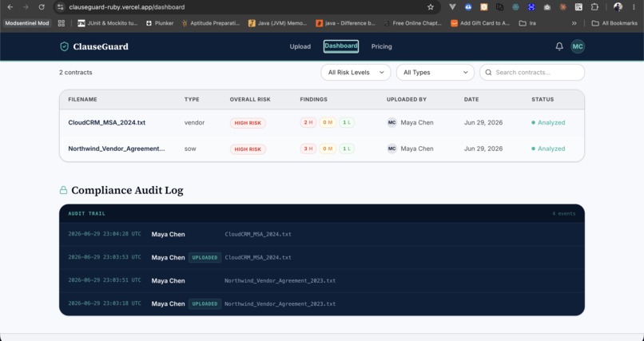Open the MC user avatar menu
Viewport: 644px width, 341px height.
point(578,46)
